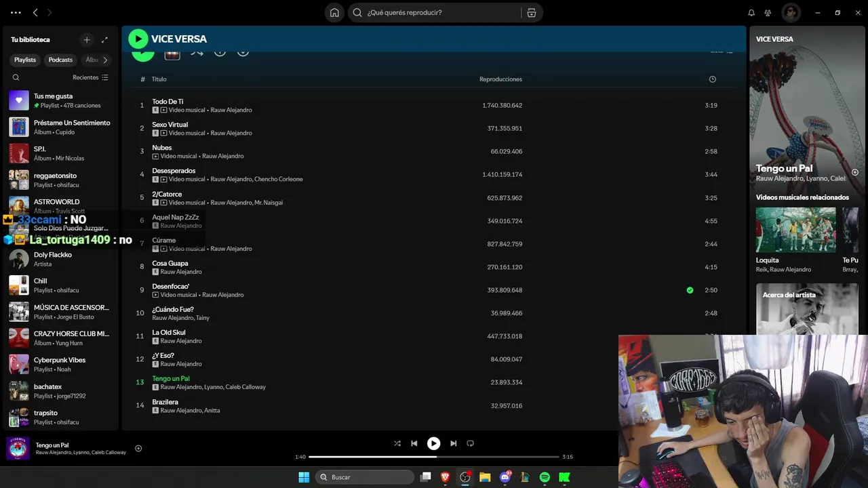Add Tengo un Pal to liked in player bar
The height and width of the screenshot is (488, 868).
point(138,448)
